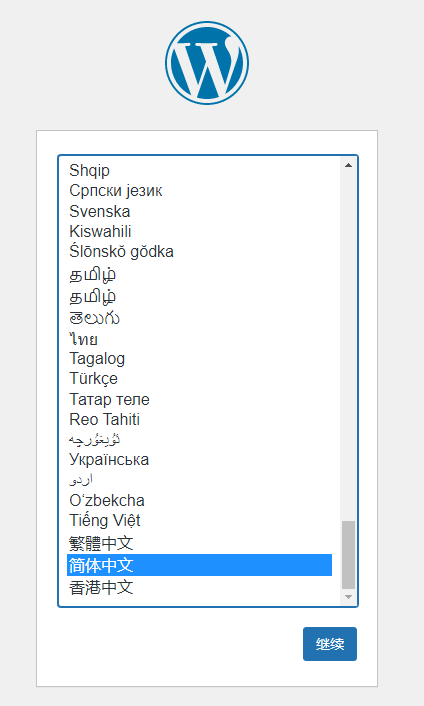The image size is (424, 706).
Task: Choose Kiswahili in the list
Action: (x=199, y=231)
